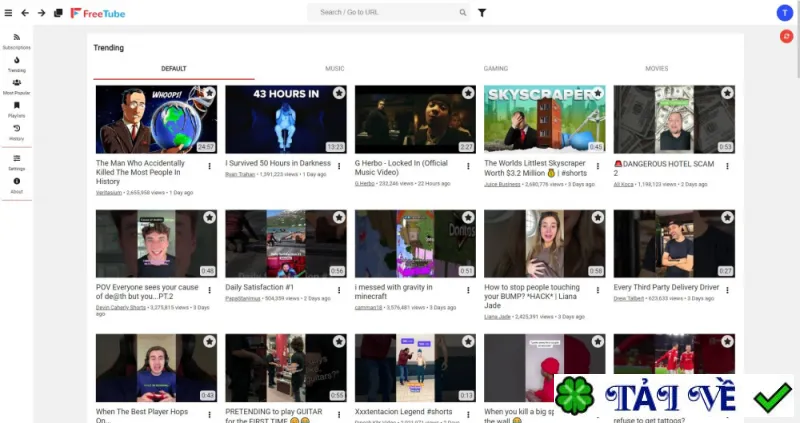Open the camman18 channel link
Image resolution: width=800 pixels, height=423 pixels.
(x=368, y=308)
